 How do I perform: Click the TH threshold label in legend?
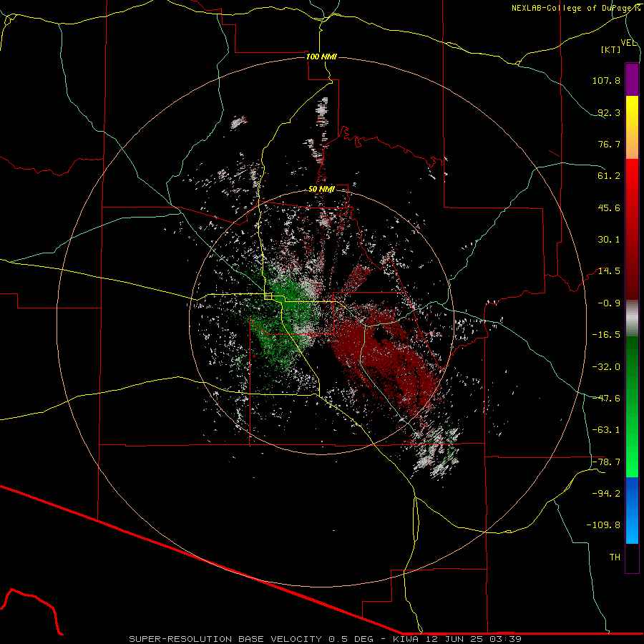click(x=615, y=557)
